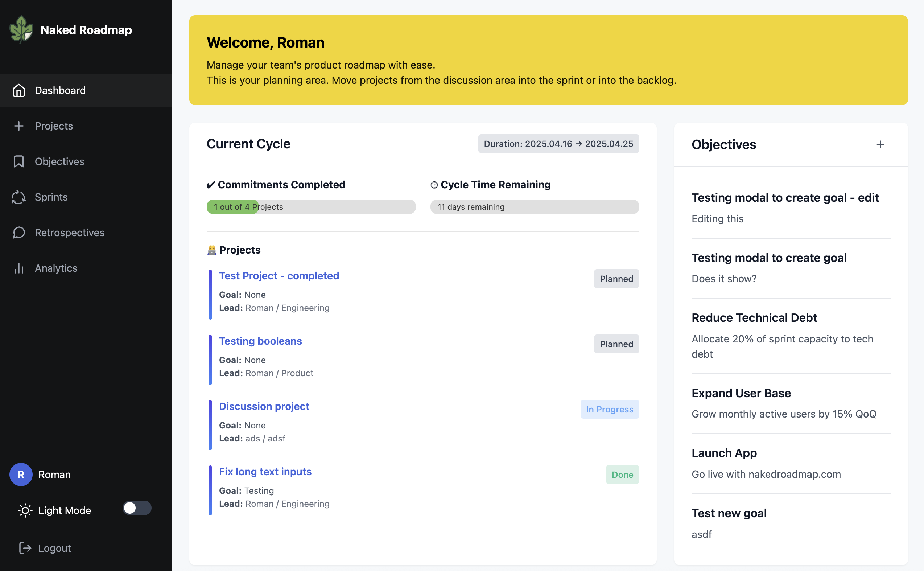The width and height of the screenshot is (924, 571).
Task: Open the Discussion project link
Action: (264, 406)
